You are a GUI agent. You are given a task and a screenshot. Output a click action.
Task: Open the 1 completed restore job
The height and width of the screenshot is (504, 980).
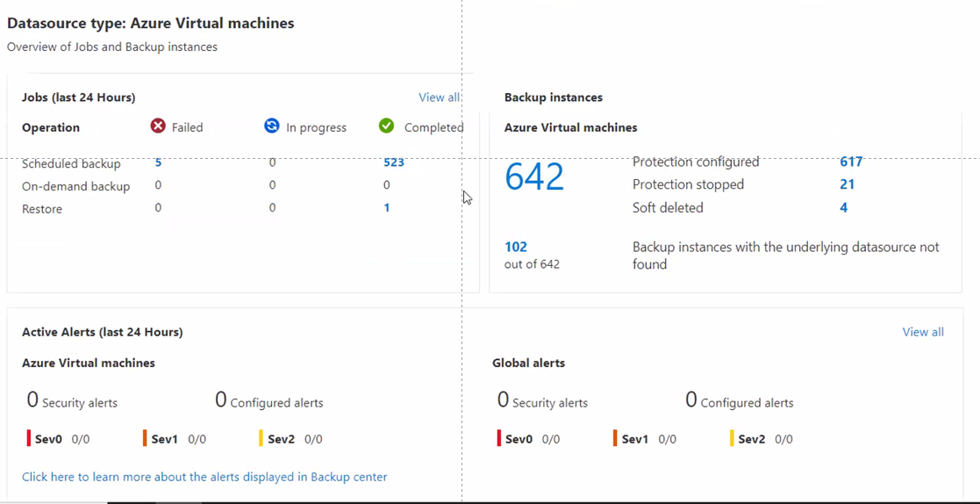(386, 208)
